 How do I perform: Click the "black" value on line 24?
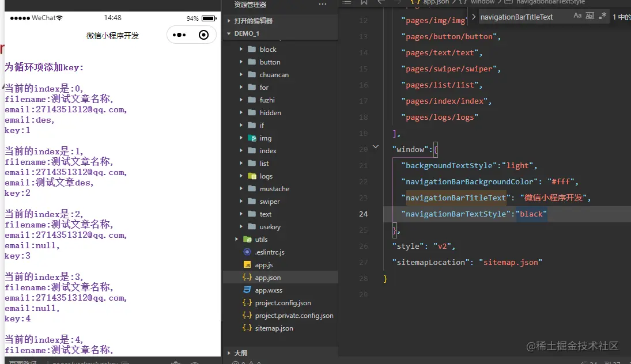531,214
